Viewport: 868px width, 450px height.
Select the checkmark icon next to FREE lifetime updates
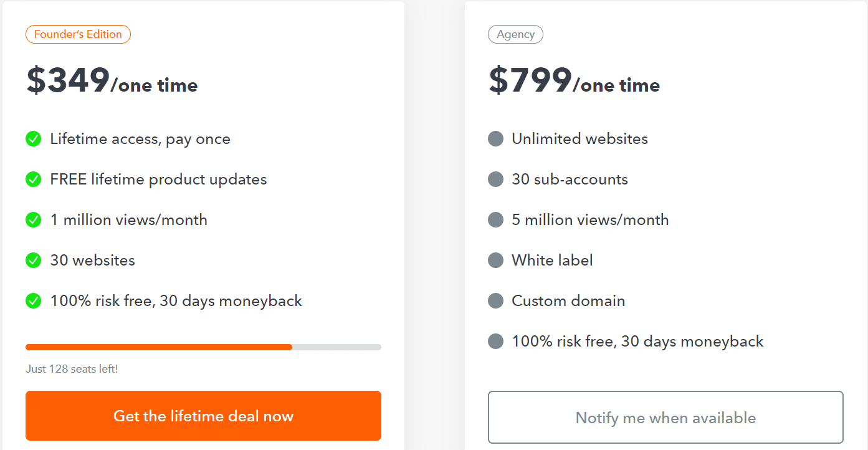[33, 179]
